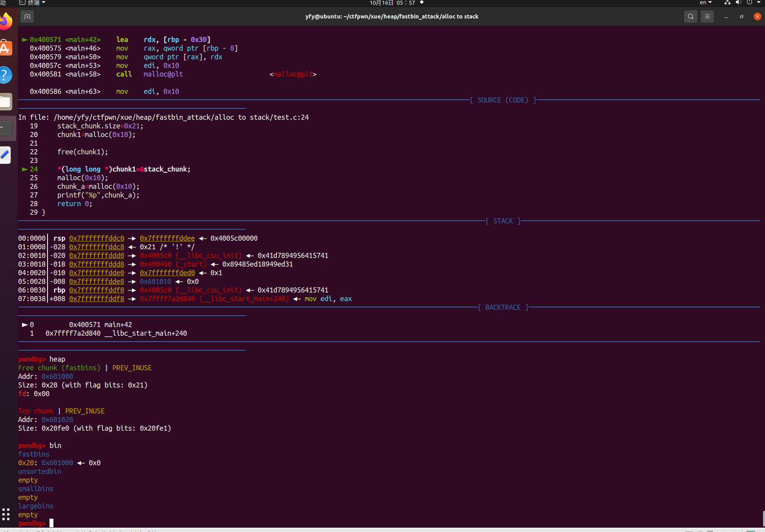Expand the system menu arrow

pyautogui.click(x=759, y=3)
